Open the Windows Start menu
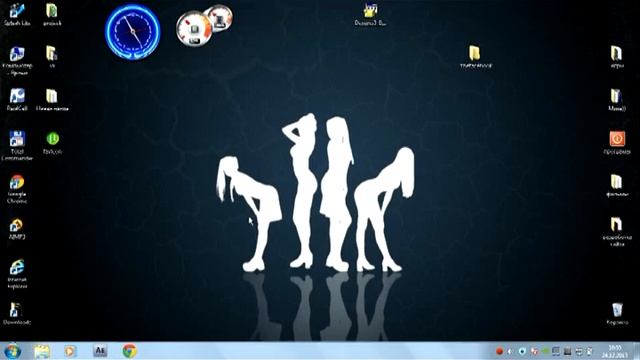Image resolution: width=640 pixels, height=360 pixels. pos(12,351)
